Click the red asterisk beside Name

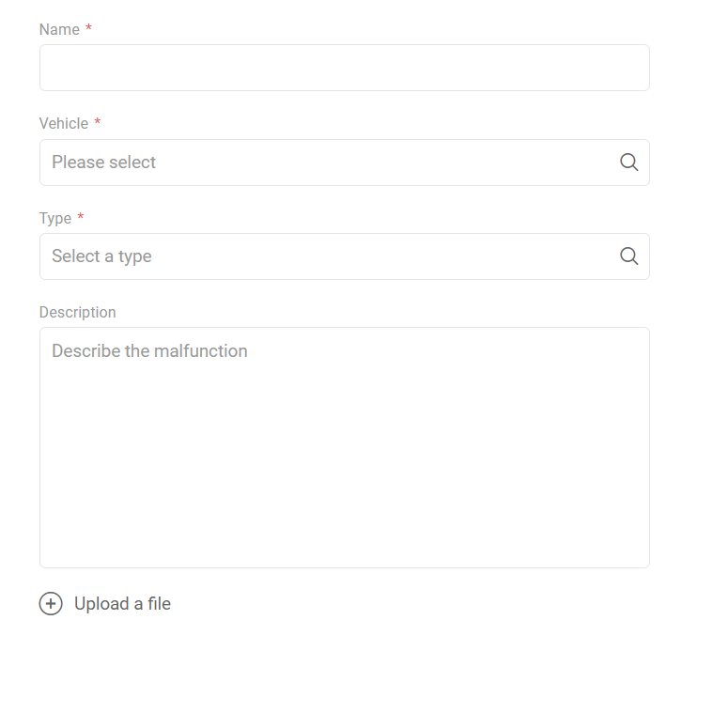click(x=88, y=28)
